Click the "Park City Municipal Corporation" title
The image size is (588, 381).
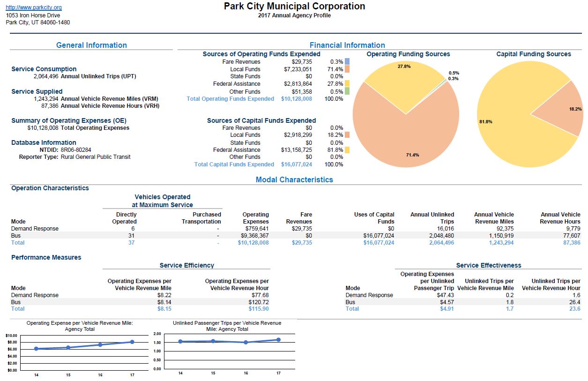[x=294, y=6]
